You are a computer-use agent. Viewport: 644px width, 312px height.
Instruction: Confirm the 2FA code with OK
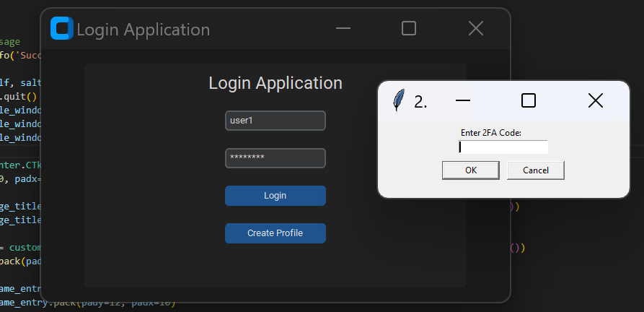click(x=471, y=170)
